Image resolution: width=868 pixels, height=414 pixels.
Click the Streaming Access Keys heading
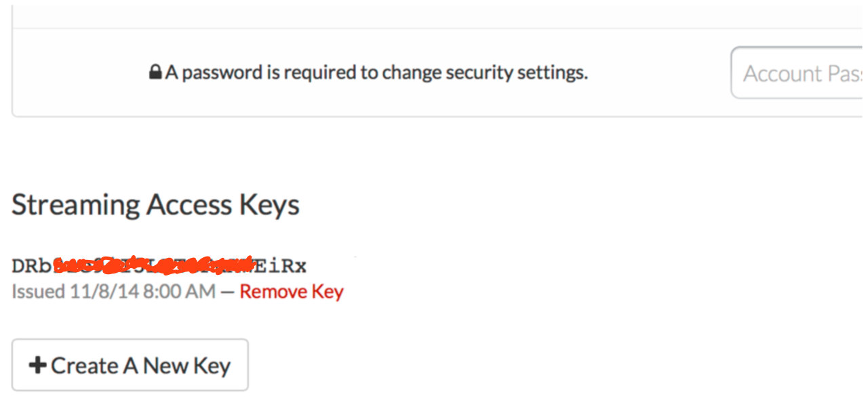click(x=155, y=204)
